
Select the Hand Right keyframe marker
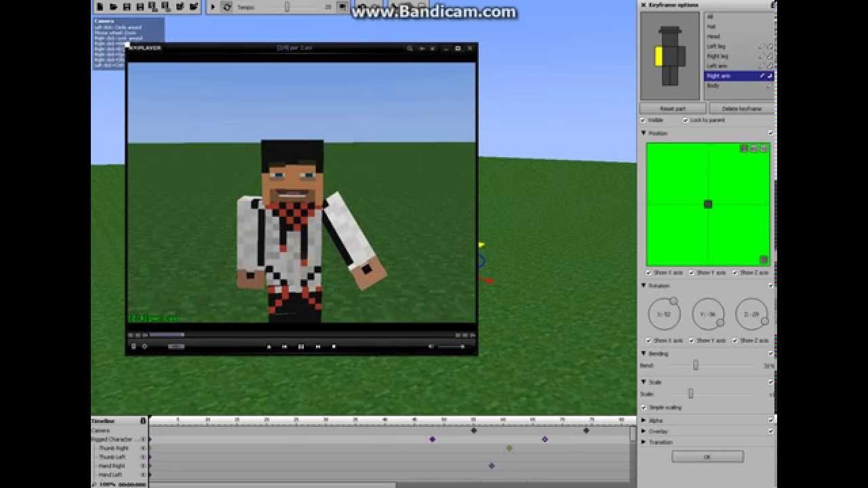pyautogui.click(x=492, y=466)
